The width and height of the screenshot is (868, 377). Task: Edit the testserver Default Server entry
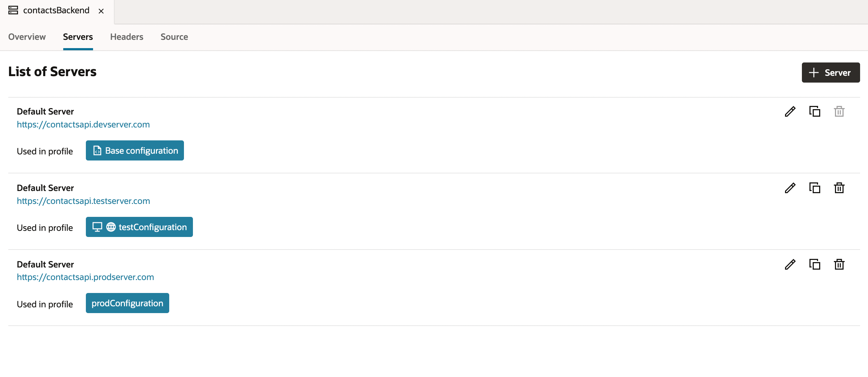(x=790, y=188)
